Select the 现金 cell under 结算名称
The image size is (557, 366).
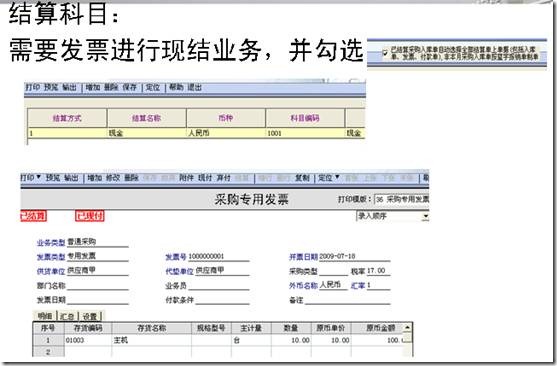coord(147,133)
